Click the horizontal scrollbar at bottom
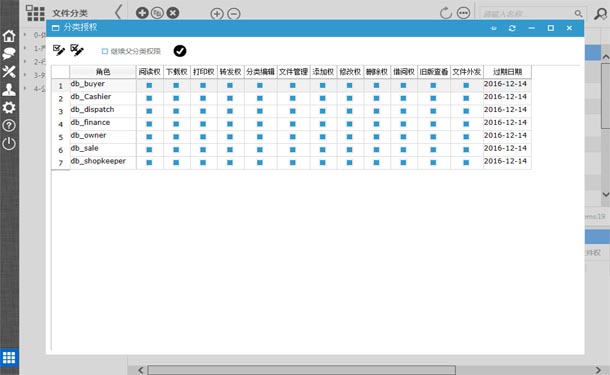Screen dimensions: 610x375 pos(301,370)
